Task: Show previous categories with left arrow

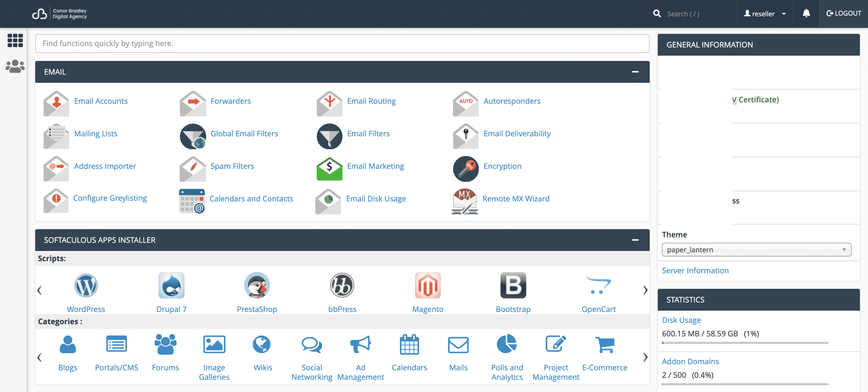Action: point(40,357)
